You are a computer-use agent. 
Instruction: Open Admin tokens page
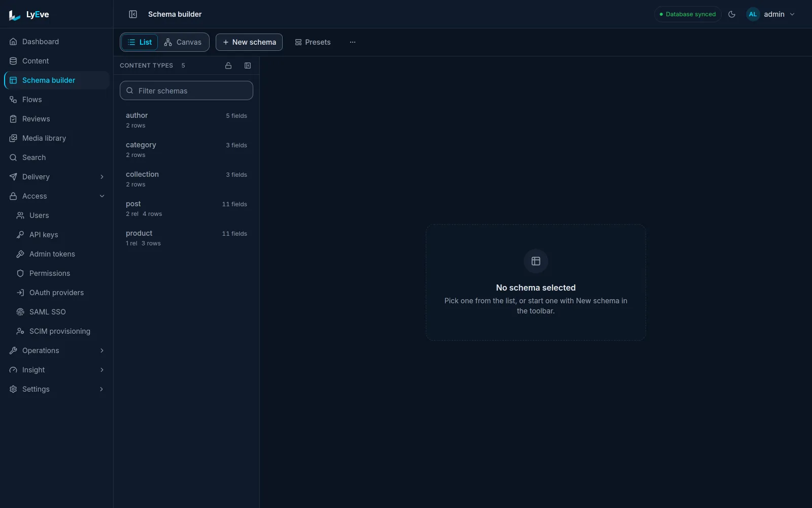click(x=60, y=254)
